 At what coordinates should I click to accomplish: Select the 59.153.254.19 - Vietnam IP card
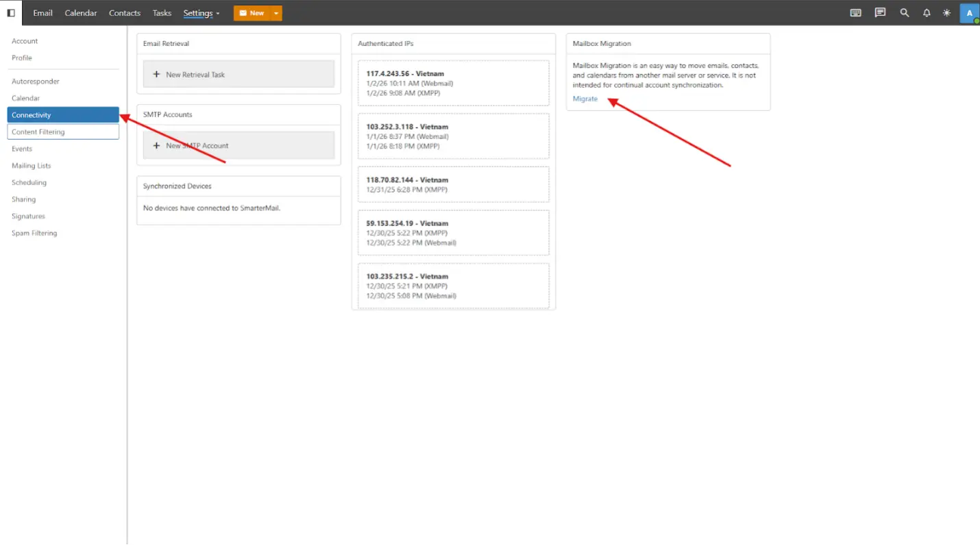454,233
